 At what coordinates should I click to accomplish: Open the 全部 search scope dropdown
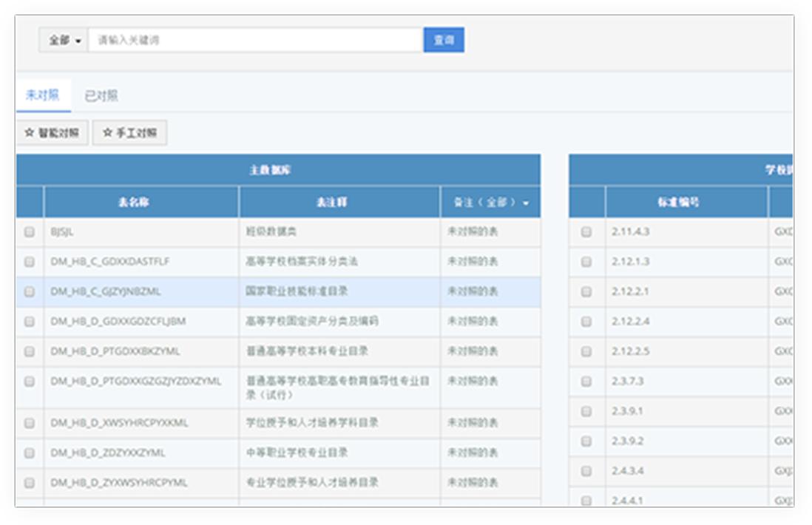point(64,41)
